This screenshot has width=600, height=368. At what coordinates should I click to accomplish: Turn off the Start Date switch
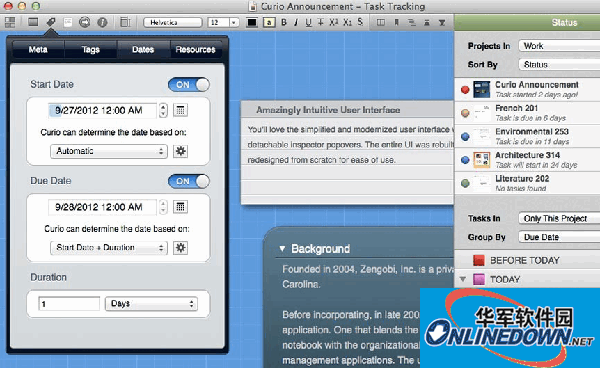click(x=189, y=85)
